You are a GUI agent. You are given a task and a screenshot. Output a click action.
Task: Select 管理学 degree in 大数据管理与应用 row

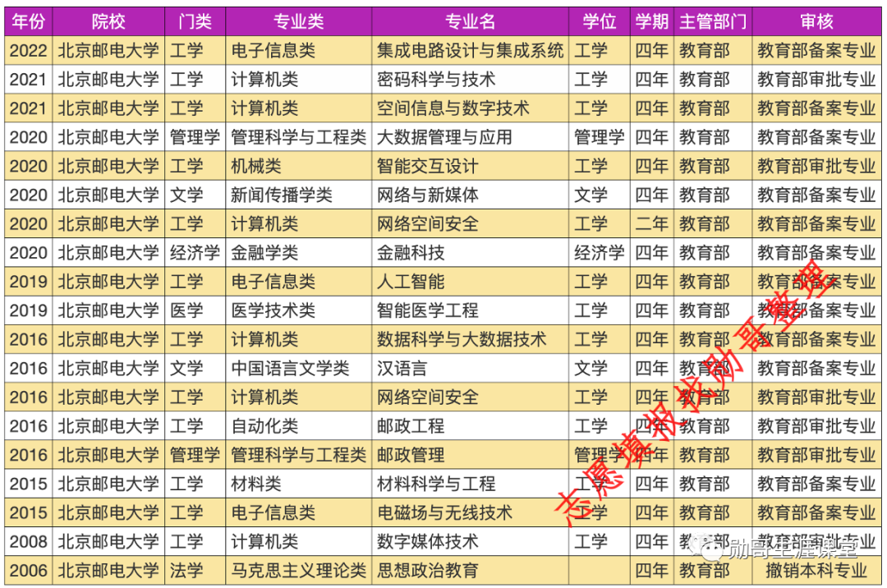(600, 137)
